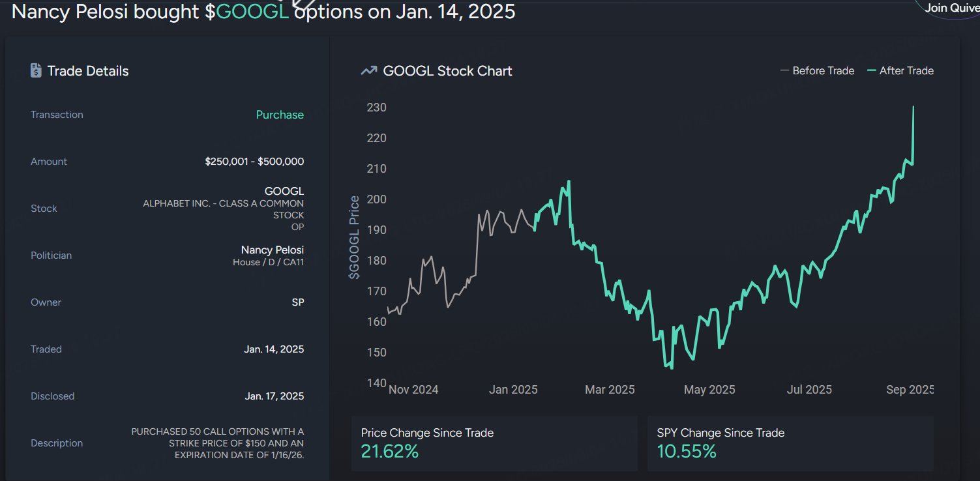The height and width of the screenshot is (481, 980).
Task: Open the $GOOGL ticker link in headline
Action: click(252, 12)
